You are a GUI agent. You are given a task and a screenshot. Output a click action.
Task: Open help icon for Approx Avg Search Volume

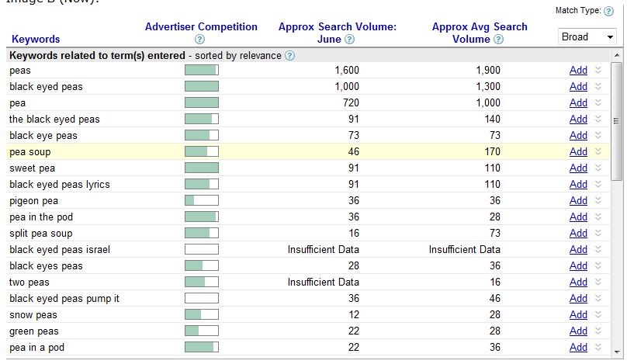(498, 40)
